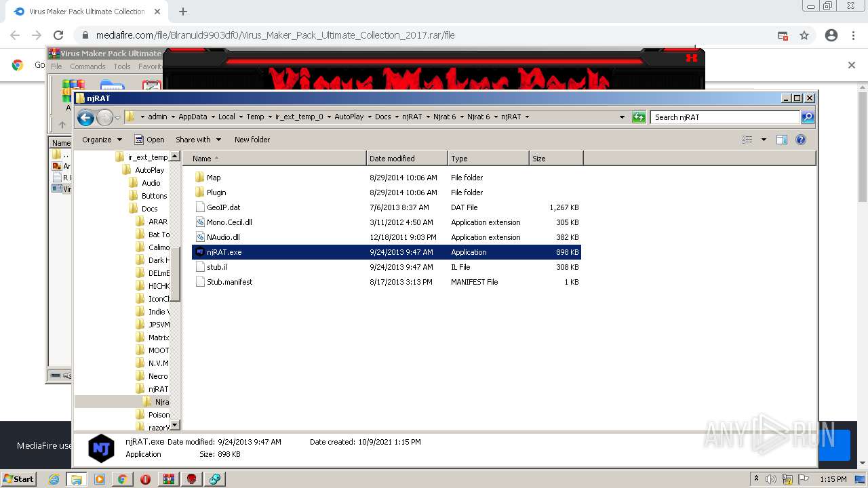Select the Poison folder in tree
This screenshot has width=868, height=488.
click(x=153, y=415)
